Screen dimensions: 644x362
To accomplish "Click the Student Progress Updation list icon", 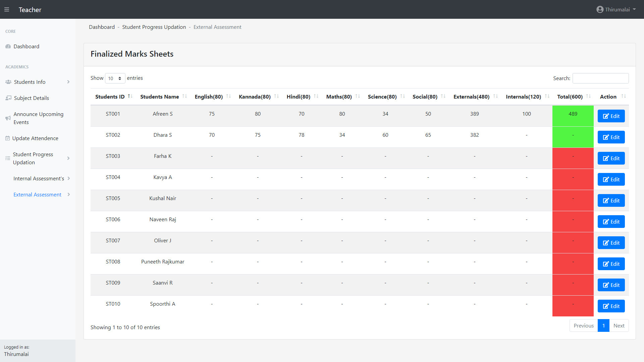I will point(8,159).
